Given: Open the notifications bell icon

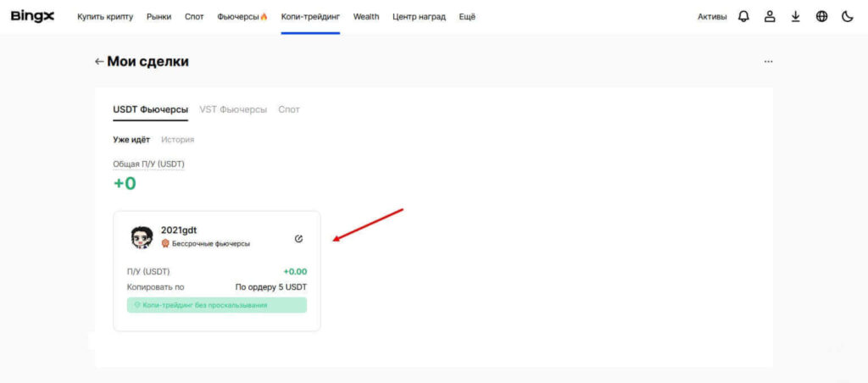Looking at the screenshot, I should (x=743, y=16).
